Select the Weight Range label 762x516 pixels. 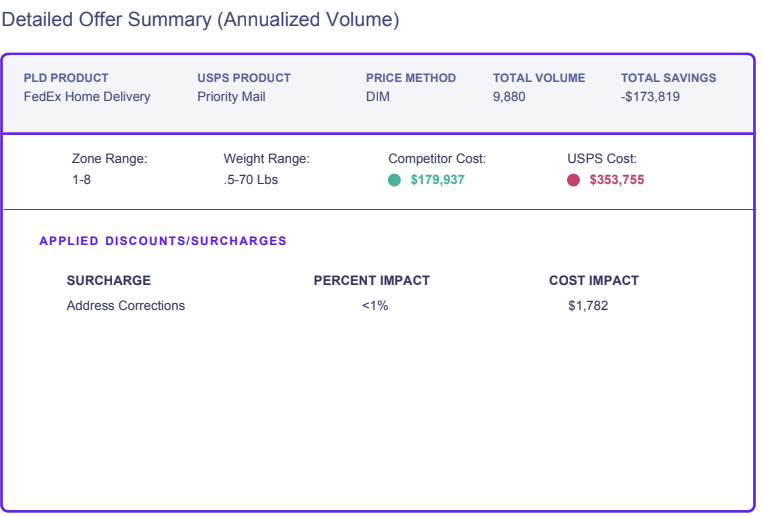(x=266, y=159)
